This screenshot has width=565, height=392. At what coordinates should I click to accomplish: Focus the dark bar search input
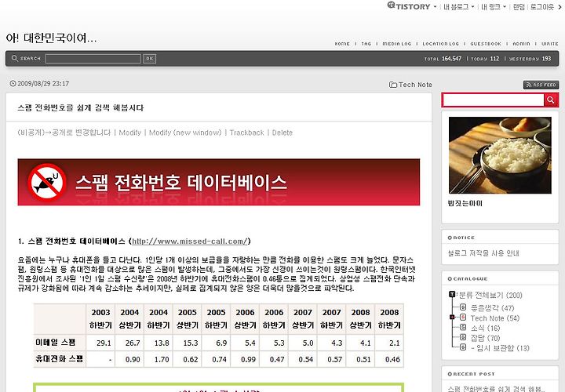(x=93, y=59)
